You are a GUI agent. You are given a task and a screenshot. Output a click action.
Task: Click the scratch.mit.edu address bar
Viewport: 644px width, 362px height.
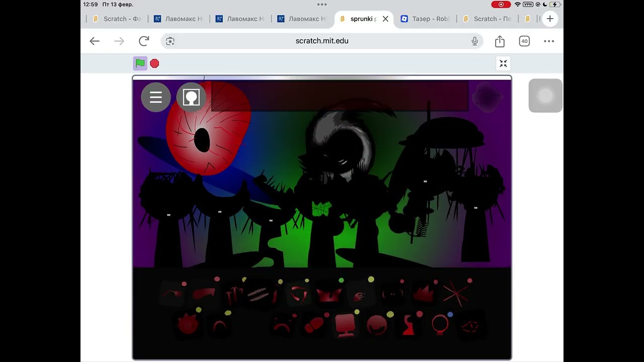[x=322, y=41]
